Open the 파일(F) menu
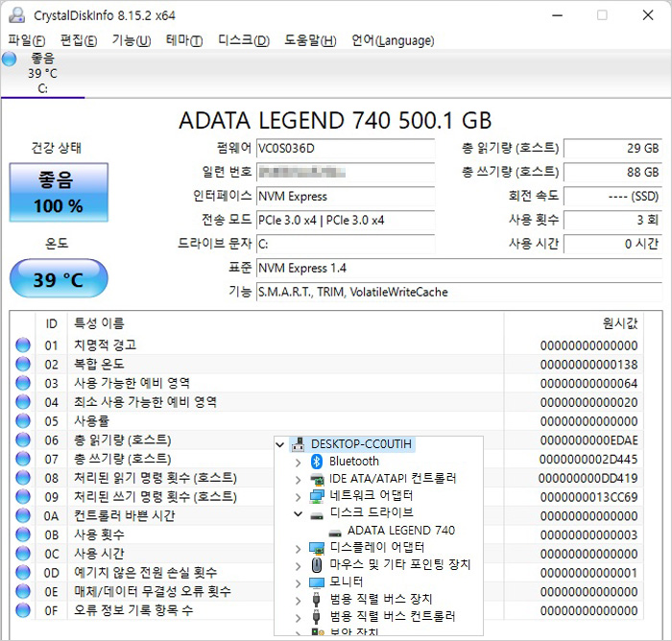This screenshot has height=641, width=672. 27,40
